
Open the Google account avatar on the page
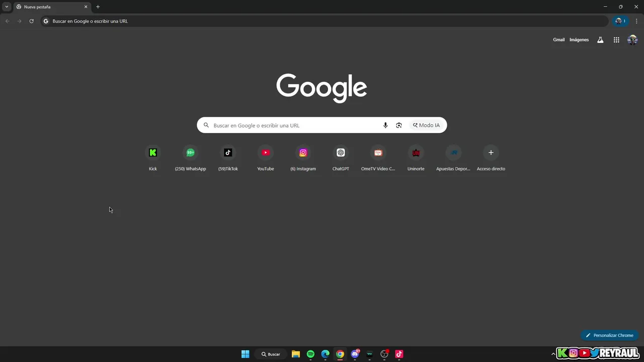click(632, 40)
